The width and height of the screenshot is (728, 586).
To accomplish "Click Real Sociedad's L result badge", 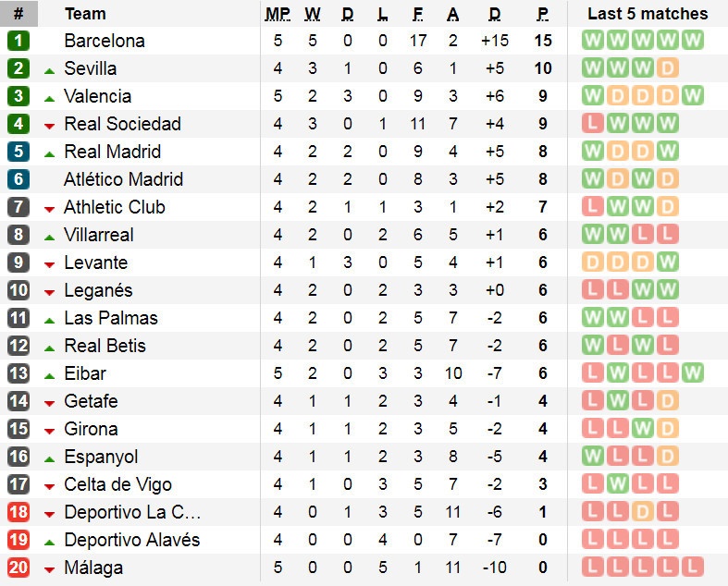I will tap(593, 124).
